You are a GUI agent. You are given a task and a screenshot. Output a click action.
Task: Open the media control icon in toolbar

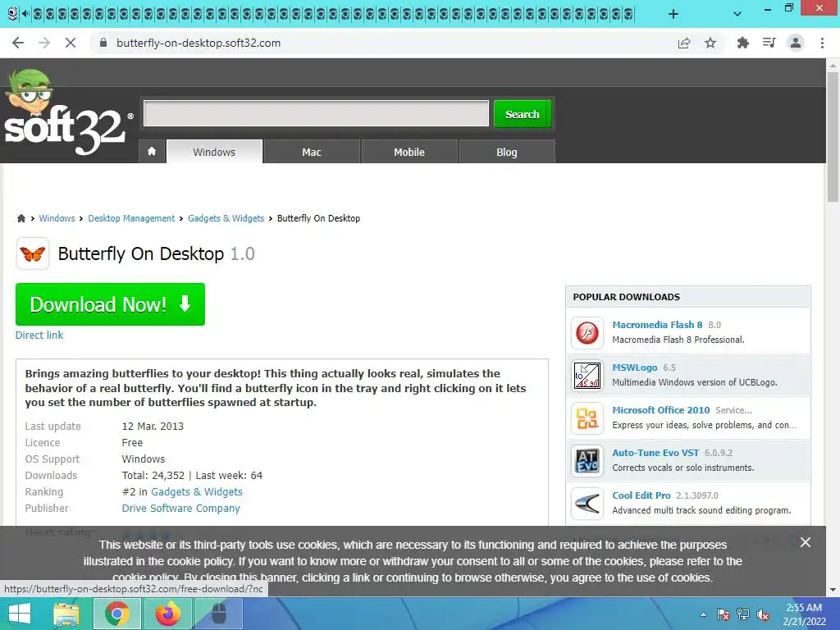pyautogui.click(x=769, y=43)
